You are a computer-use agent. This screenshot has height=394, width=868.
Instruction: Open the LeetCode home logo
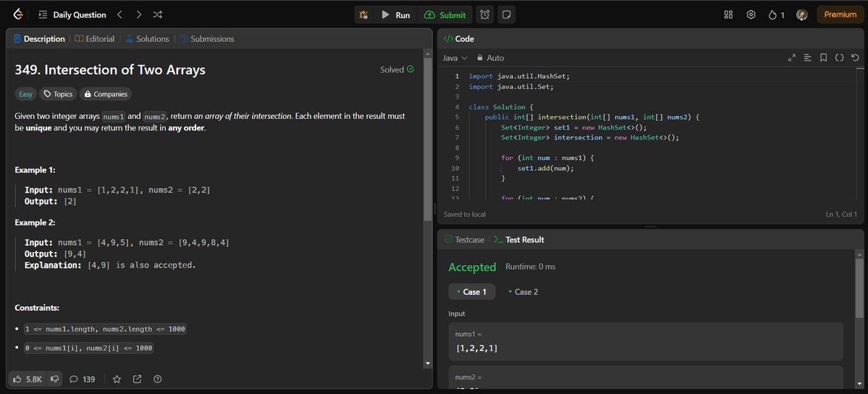click(x=18, y=14)
